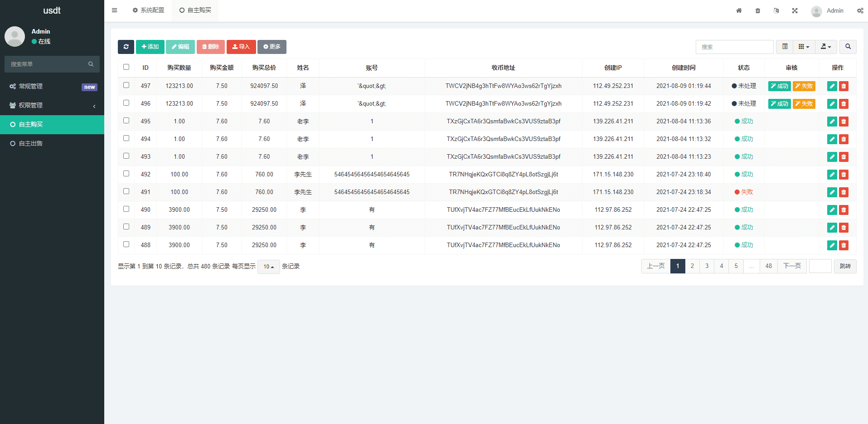
Task: Tick the checkbox for row 492
Action: click(x=126, y=174)
